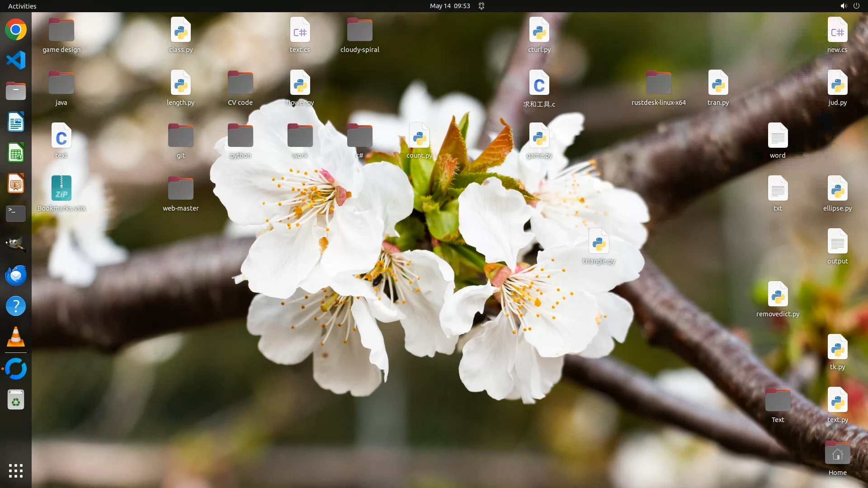Viewport: 868px width, 488px height.
Task: Show Applications grid button
Action: [16, 470]
